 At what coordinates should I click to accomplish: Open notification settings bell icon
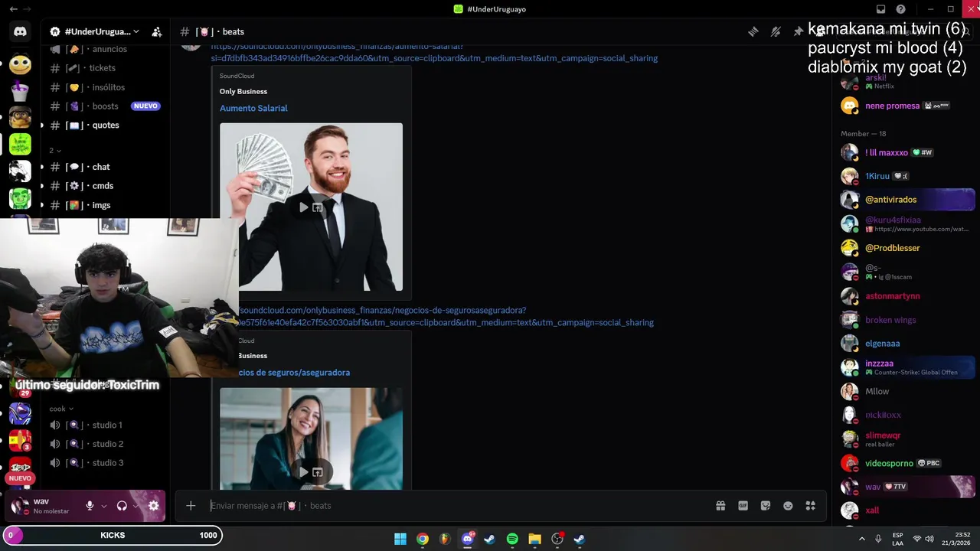[x=776, y=31]
